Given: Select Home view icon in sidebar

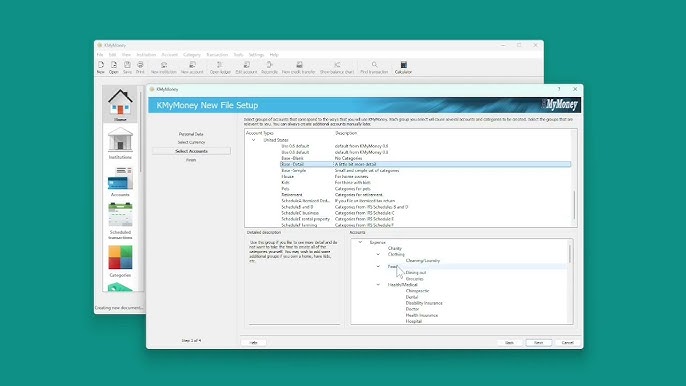Looking at the screenshot, I should (x=120, y=105).
